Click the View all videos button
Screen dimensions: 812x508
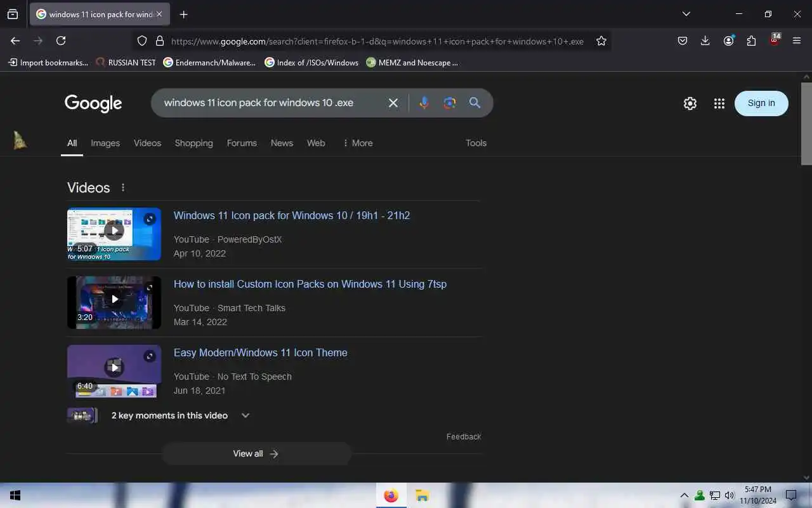pos(256,453)
